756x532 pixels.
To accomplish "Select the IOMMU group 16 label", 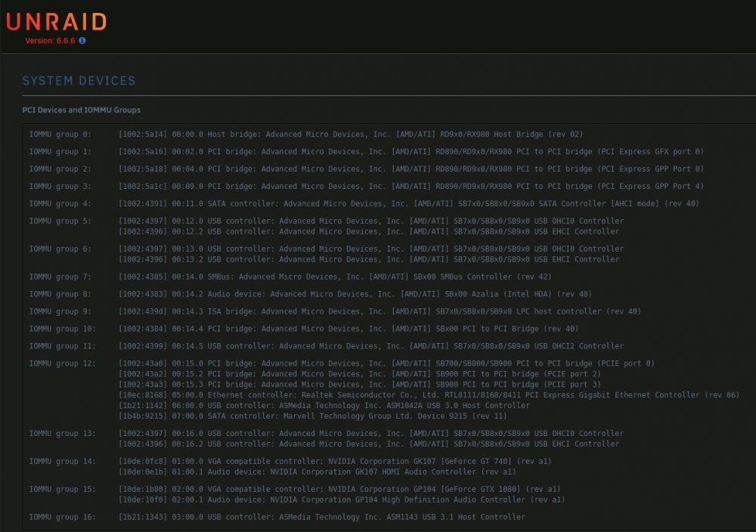I will coord(63,518).
